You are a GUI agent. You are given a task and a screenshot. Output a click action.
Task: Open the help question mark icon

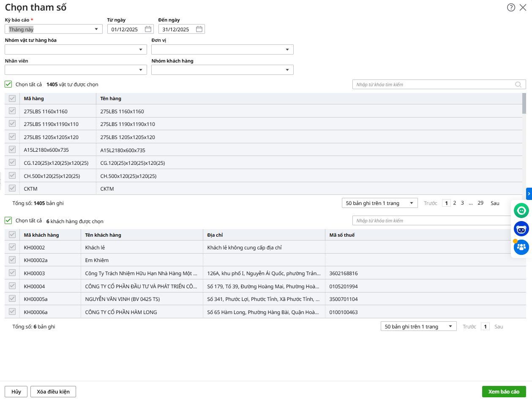511,7
